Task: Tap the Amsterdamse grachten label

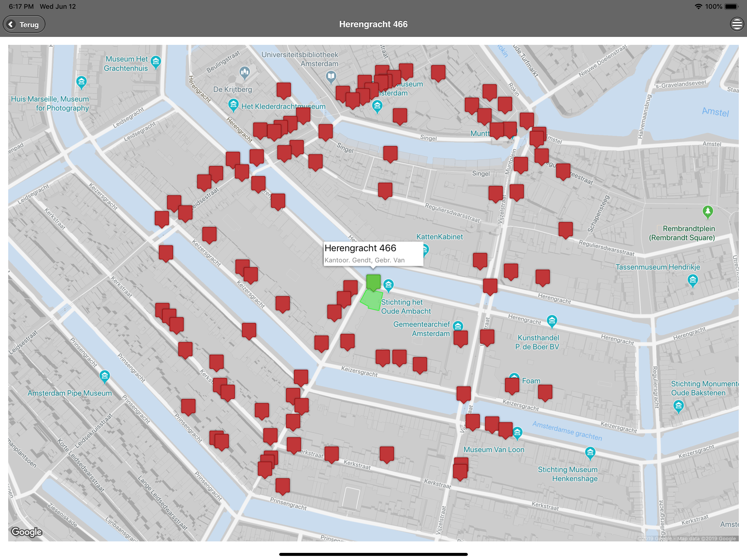Action: tap(567, 431)
